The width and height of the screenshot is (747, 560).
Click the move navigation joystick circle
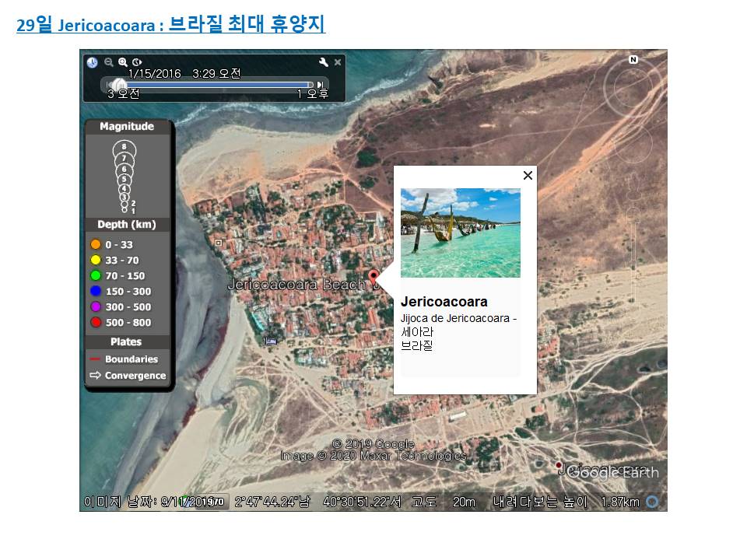[633, 144]
